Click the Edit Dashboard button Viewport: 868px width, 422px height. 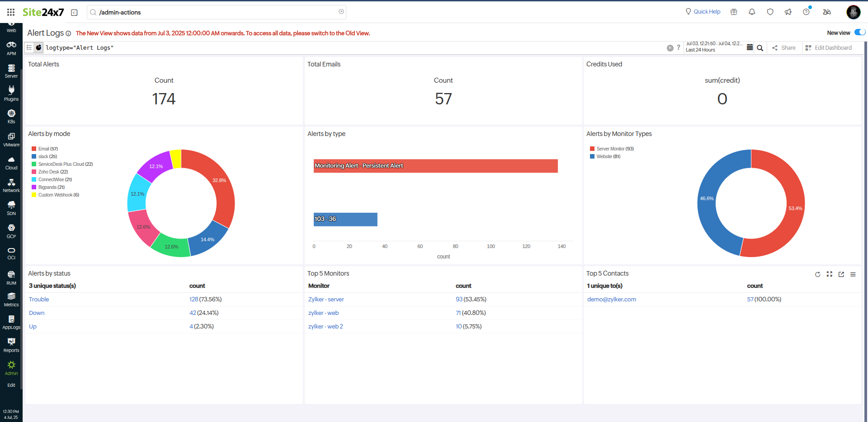tap(828, 48)
